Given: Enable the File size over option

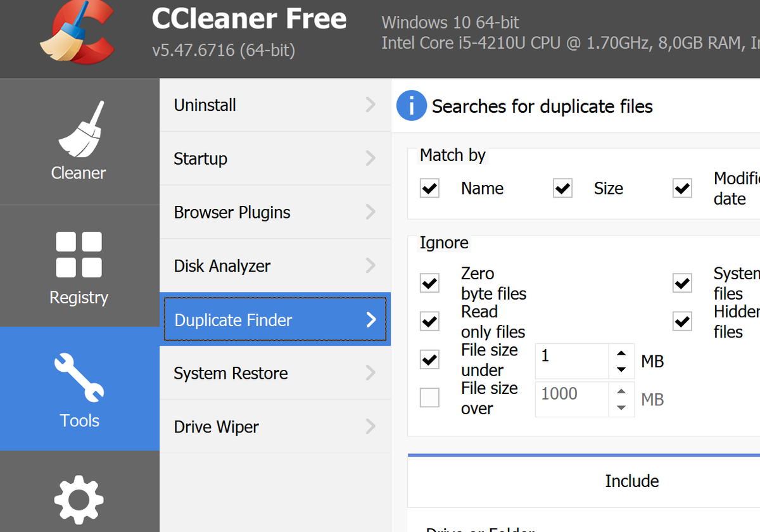Looking at the screenshot, I should tap(429, 398).
